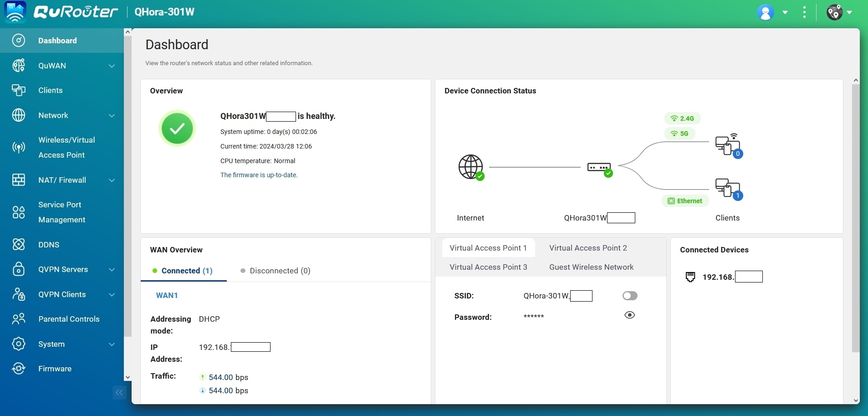Click the System uptime text
Image resolution: width=868 pixels, height=416 pixels.
tap(269, 132)
